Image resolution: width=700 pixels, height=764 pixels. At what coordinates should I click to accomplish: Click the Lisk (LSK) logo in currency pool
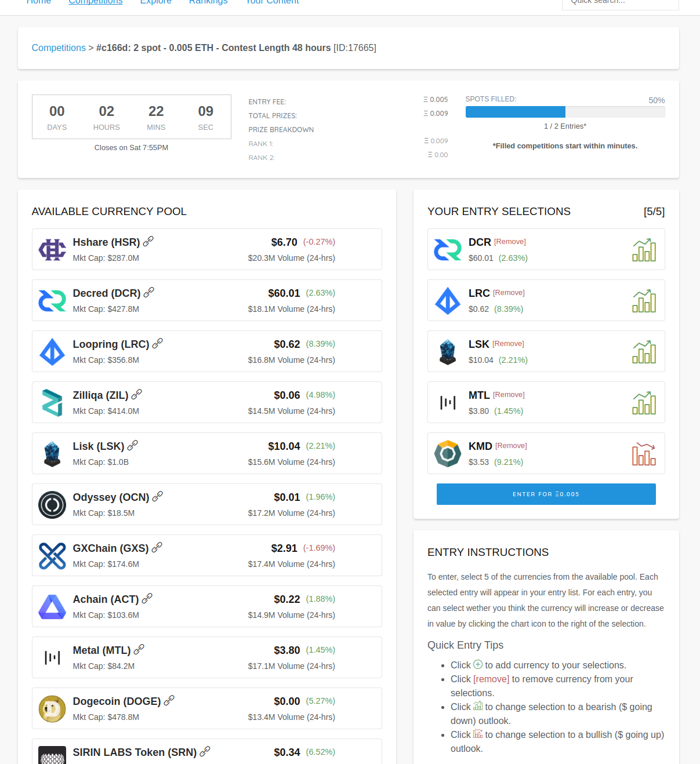pyautogui.click(x=52, y=453)
